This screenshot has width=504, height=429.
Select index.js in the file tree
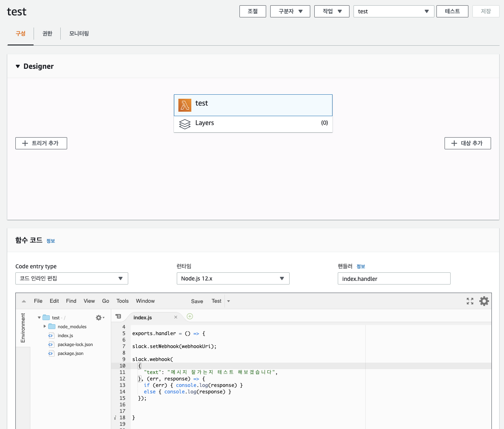click(x=65, y=336)
